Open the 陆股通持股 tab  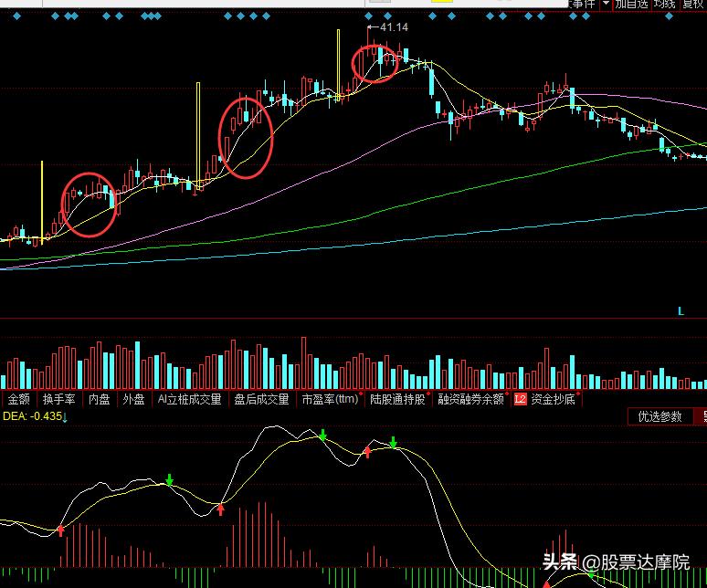397,399
